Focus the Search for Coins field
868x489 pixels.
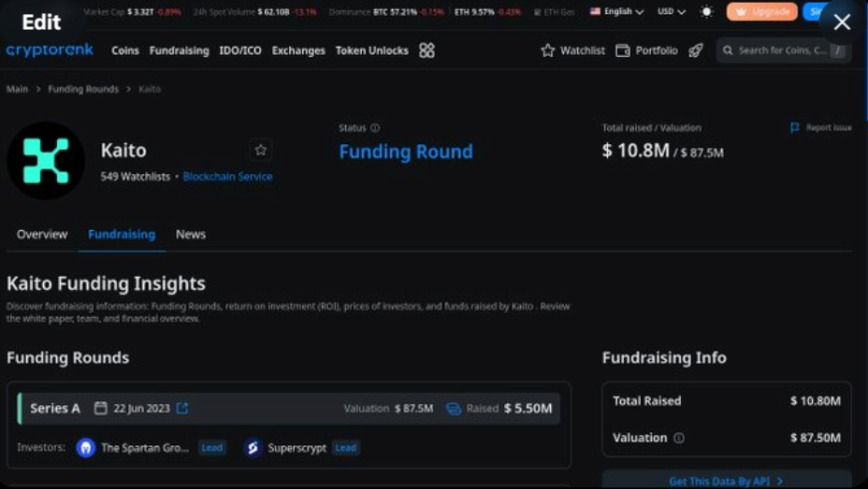(783, 50)
